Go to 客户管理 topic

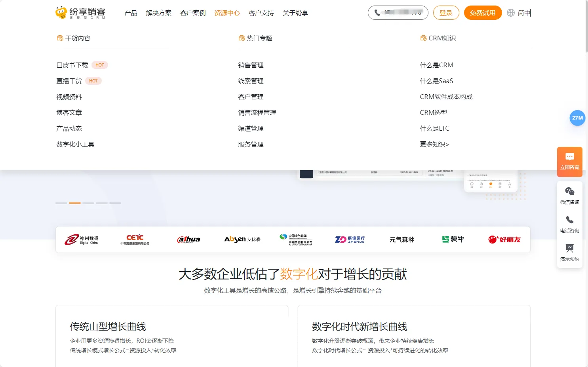[251, 97]
